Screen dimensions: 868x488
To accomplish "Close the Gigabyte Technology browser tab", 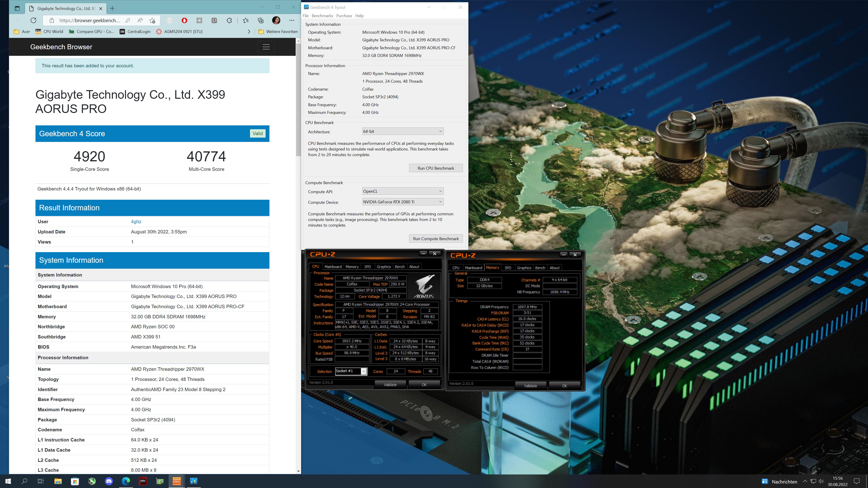I will (101, 8).
